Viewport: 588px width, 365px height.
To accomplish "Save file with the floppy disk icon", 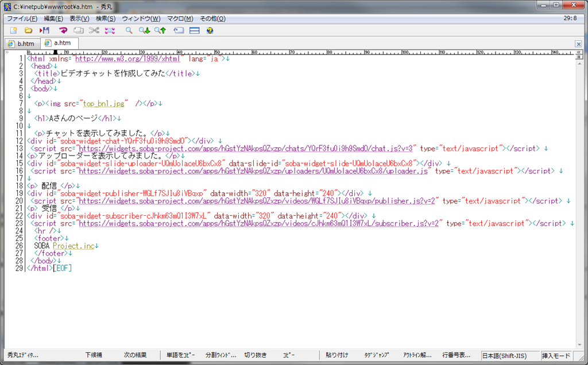I will [44, 30].
